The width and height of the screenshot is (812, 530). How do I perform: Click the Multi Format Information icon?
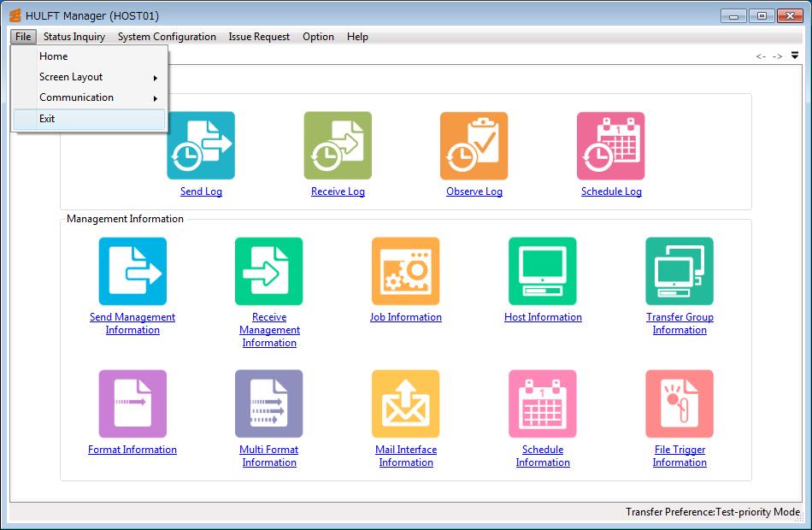tap(268, 403)
